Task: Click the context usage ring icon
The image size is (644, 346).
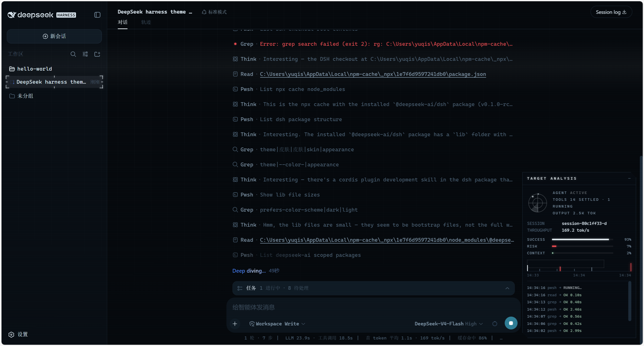Action: 495,324
